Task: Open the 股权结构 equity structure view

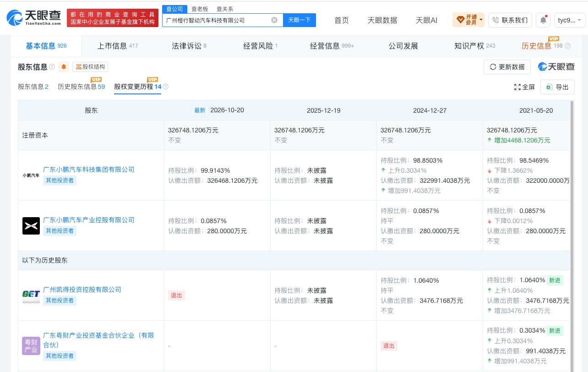Action: [x=90, y=67]
